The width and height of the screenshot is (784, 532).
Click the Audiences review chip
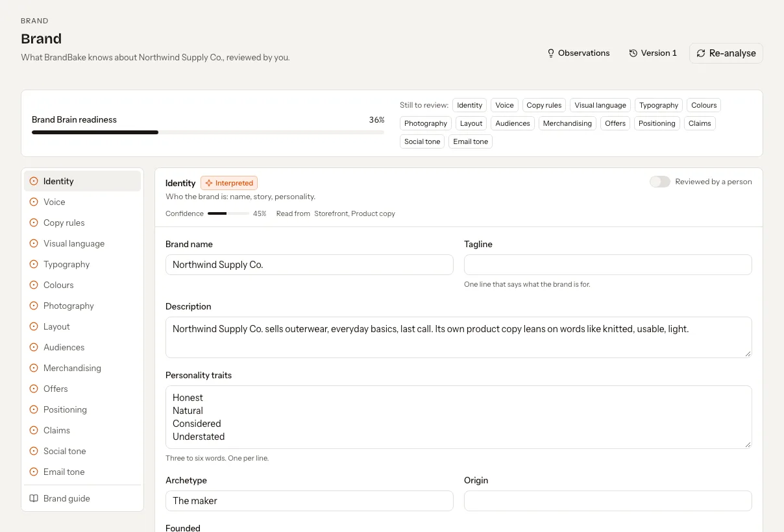pos(513,123)
